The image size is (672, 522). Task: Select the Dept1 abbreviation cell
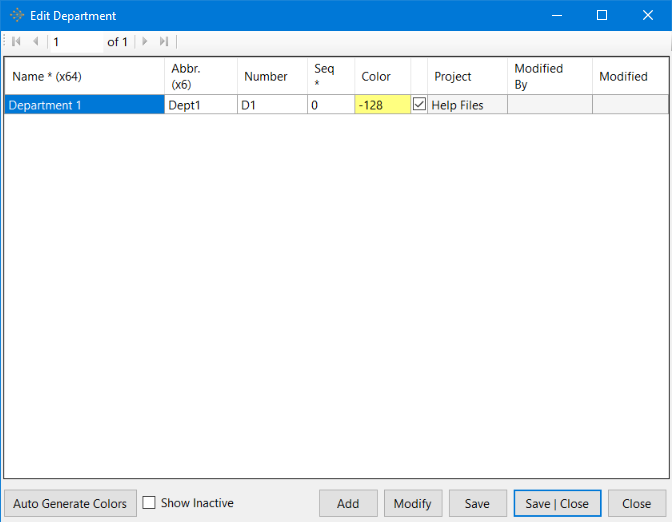(201, 105)
